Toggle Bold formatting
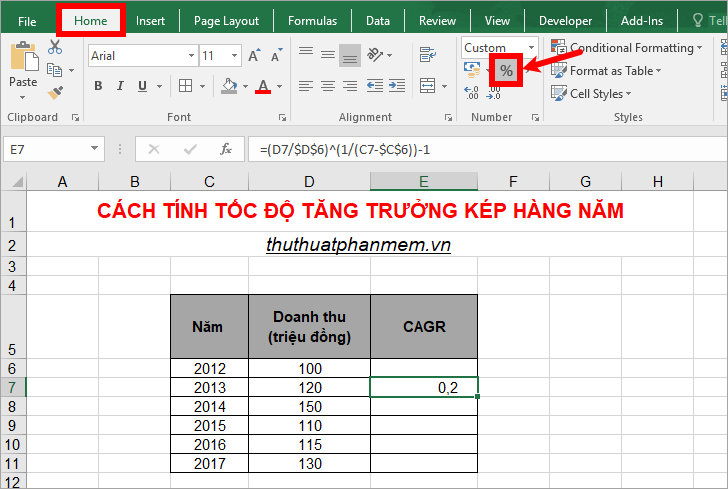Viewport: 728px width, 489px height. tap(98, 86)
